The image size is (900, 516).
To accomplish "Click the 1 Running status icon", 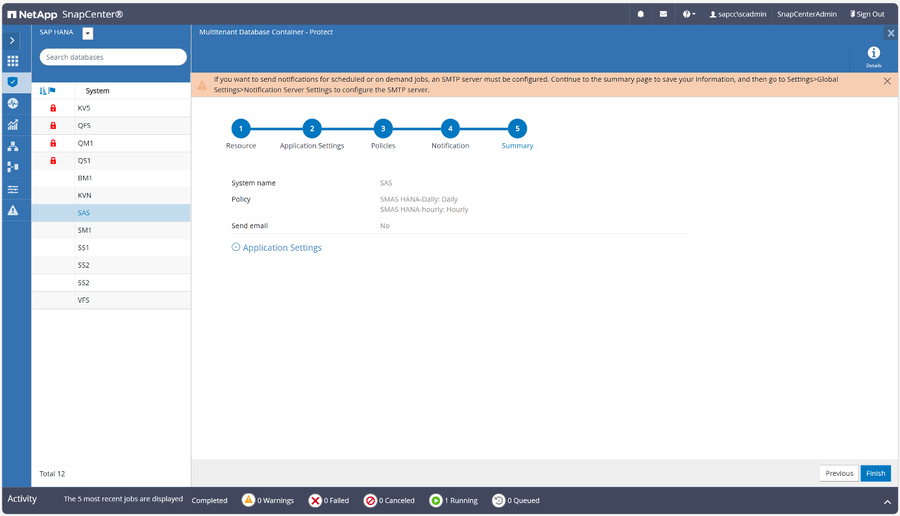I will [436, 501].
